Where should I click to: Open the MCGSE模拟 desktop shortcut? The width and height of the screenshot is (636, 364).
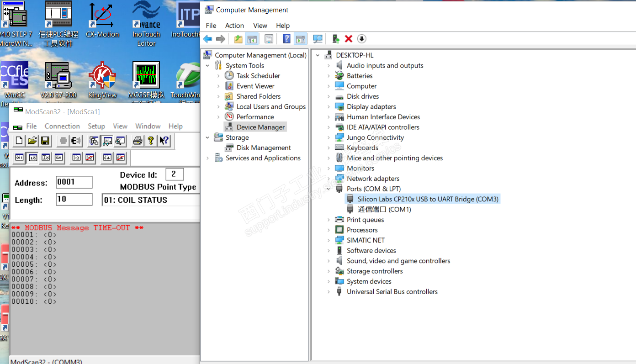click(x=146, y=82)
